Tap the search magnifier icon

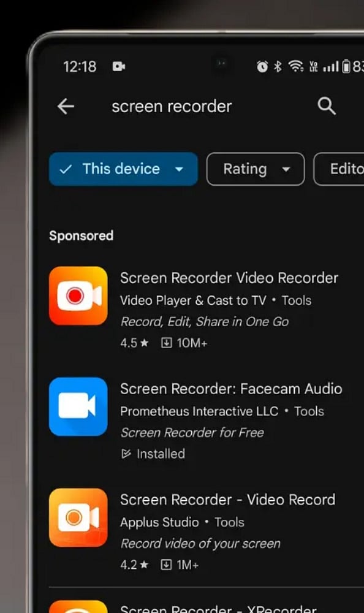pos(327,106)
